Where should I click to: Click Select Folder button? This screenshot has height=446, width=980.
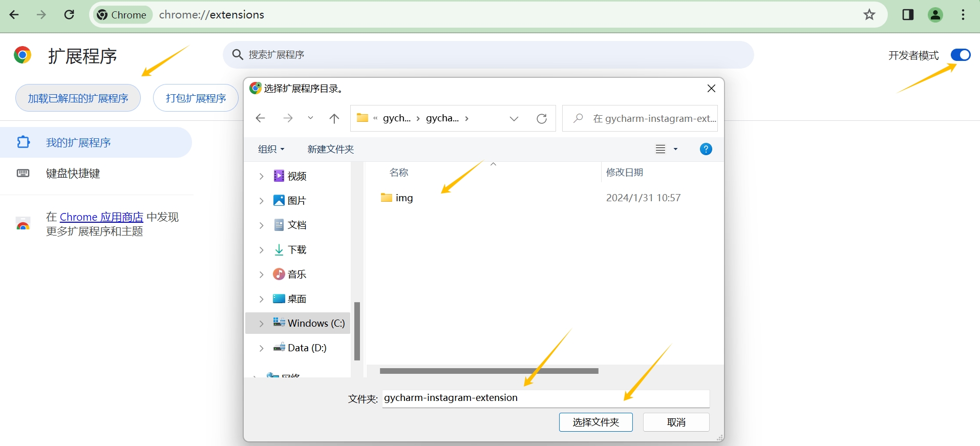[596, 422]
